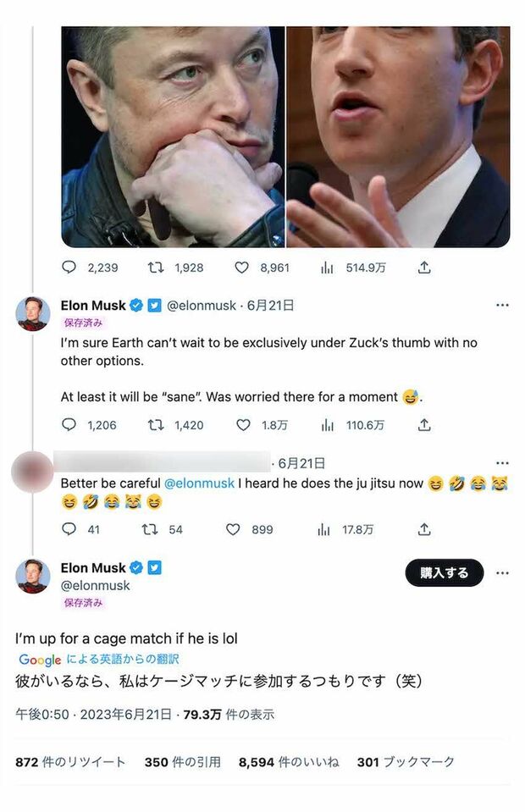
Task: Retweet the photo tweet with 1,928 retweets
Action: click(156, 268)
